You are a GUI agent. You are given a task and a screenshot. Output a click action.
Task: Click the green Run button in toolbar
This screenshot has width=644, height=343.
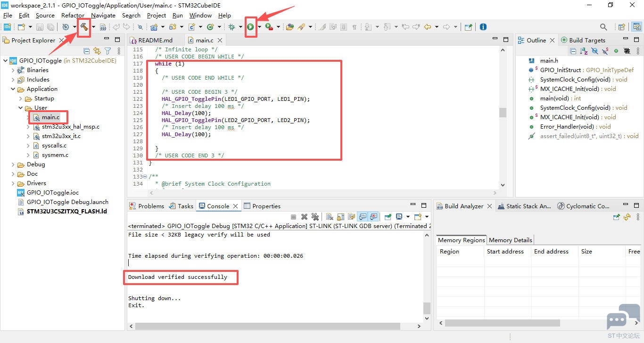[x=250, y=27]
